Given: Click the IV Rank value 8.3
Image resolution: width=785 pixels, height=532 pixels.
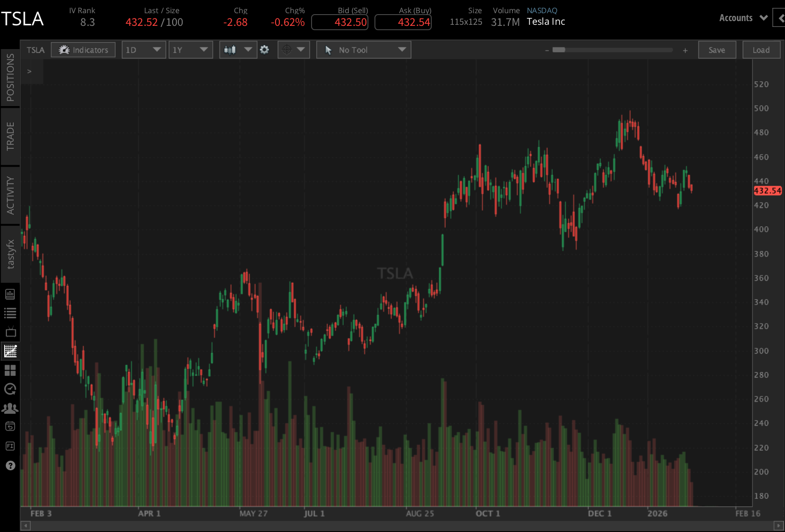Looking at the screenshot, I should click(x=88, y=22).
